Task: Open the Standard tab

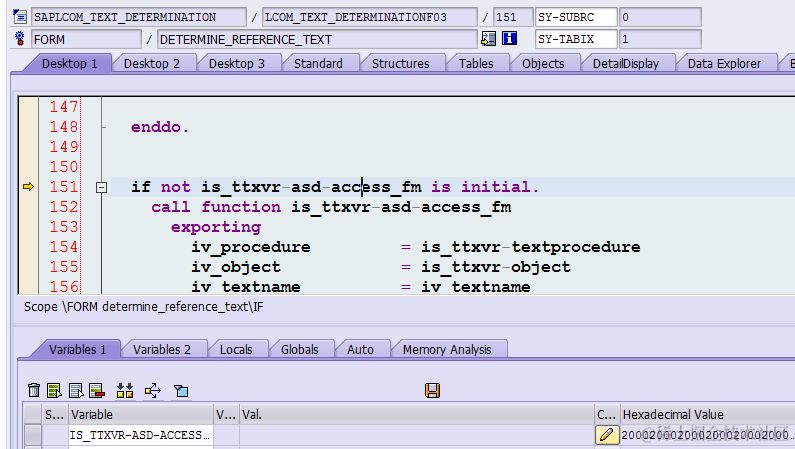Action: (x=318, y=63)
